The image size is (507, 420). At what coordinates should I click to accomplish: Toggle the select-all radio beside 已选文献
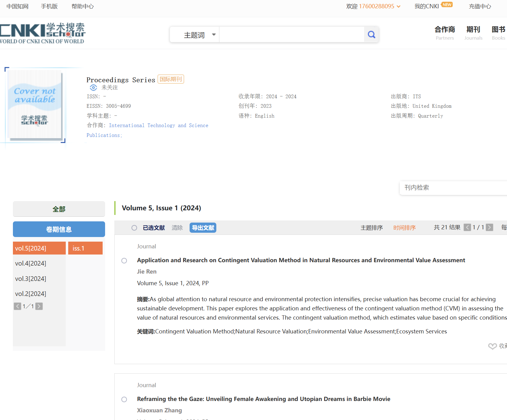(134, 228)
